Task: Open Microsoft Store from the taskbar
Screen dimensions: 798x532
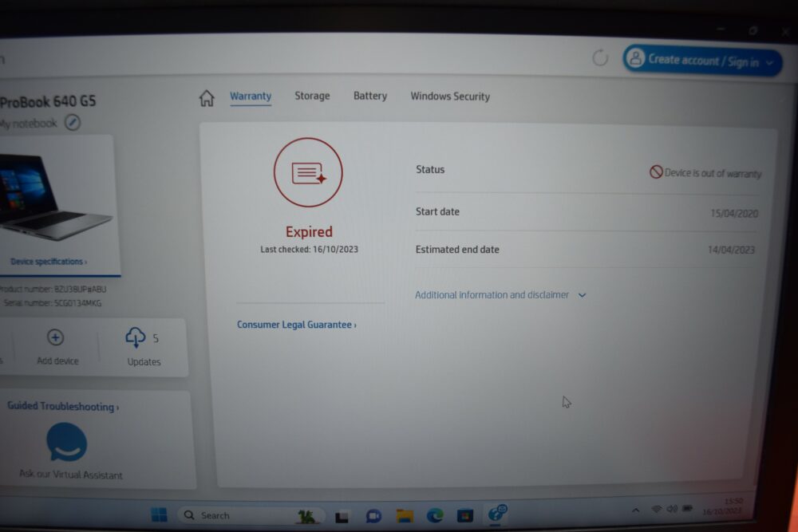Action: click(464, 516)
